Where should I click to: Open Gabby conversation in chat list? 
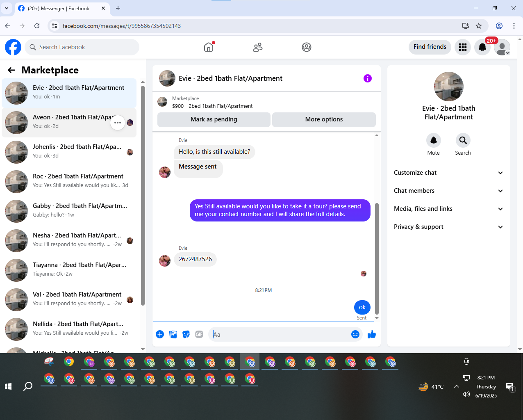click(x=69, y=211)
